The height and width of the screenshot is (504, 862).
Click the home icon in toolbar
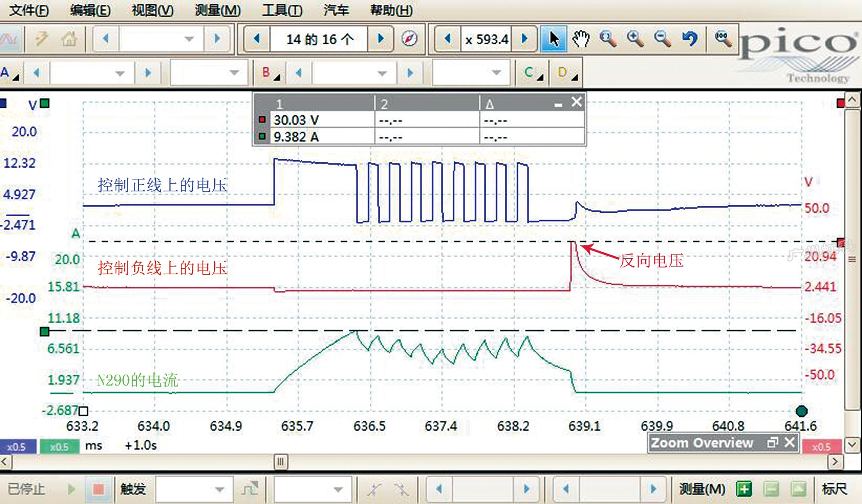click(69, 39)
